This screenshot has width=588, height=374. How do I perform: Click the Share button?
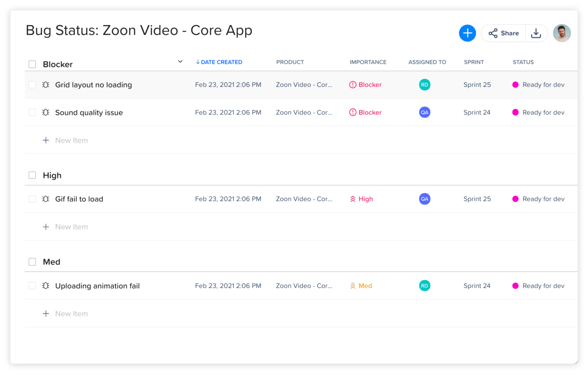coord(504,33)
